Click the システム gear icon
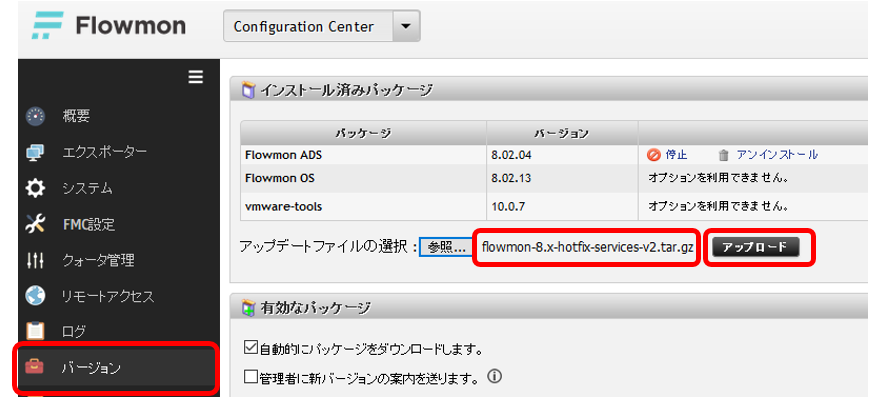The image size is (869, 403). 36,188
